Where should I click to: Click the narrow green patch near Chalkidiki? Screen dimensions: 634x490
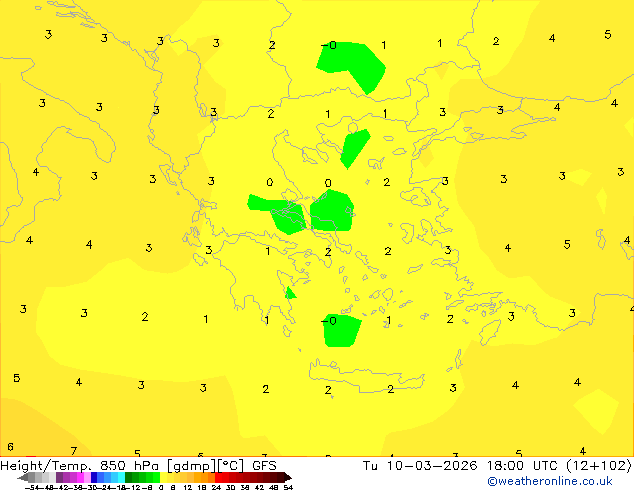point(354,148)
